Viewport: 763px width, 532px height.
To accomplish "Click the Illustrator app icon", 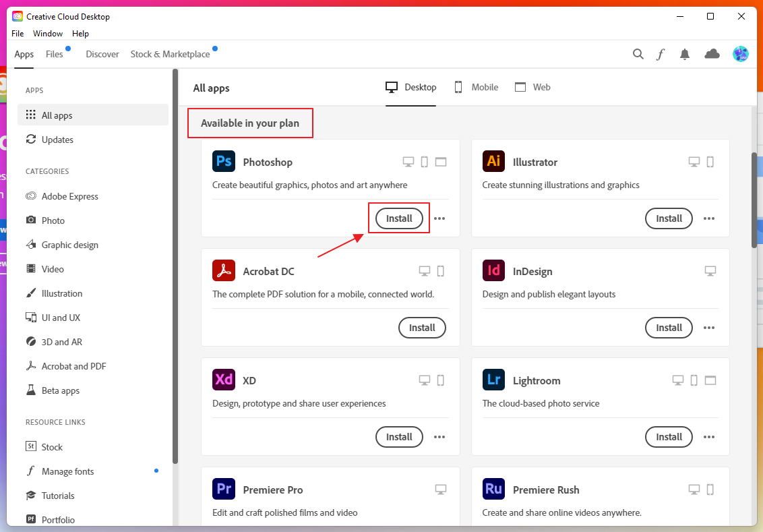I will [x=494, y=162].
